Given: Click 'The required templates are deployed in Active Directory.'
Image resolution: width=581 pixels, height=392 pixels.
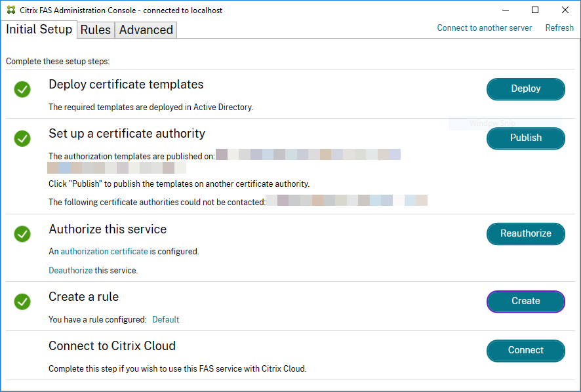Looking at the screenshot, I should 151,107.
